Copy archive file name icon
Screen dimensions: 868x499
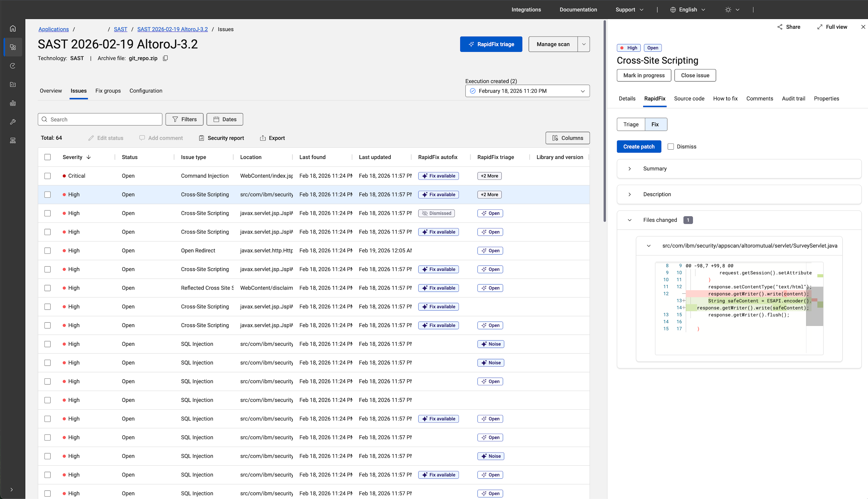(165, 58)
